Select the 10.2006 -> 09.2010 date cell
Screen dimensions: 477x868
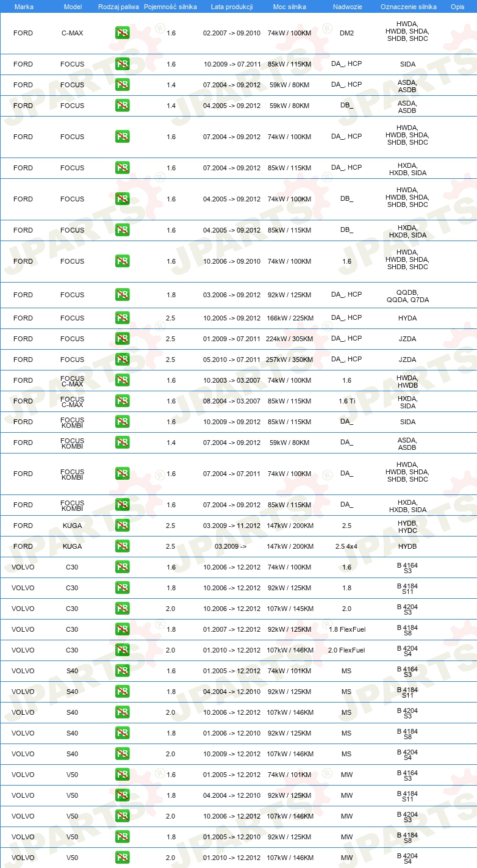tap(232, 261)
